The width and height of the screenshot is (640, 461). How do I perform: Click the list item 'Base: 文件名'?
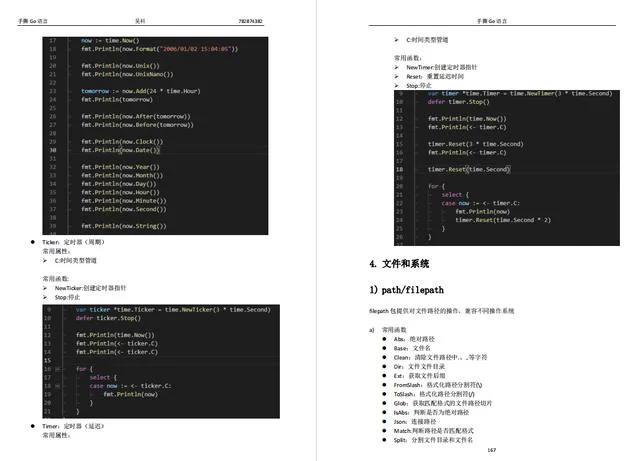(x=412, y=348)
